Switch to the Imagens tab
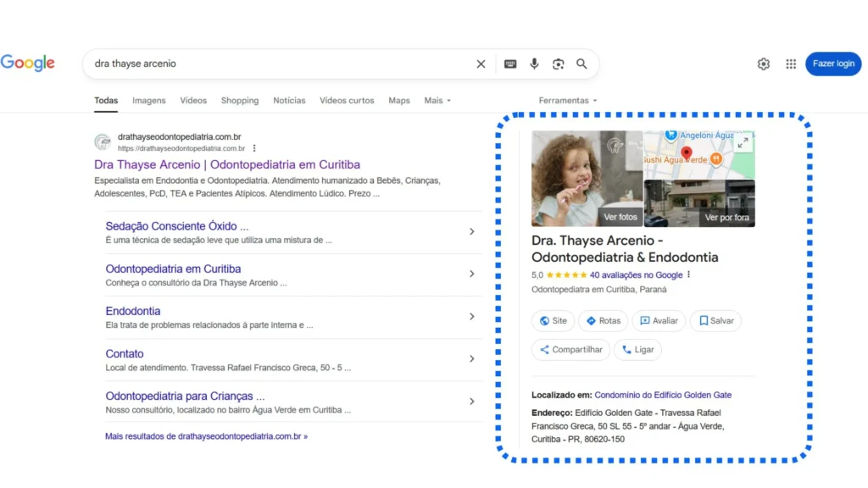 (149, 100)
